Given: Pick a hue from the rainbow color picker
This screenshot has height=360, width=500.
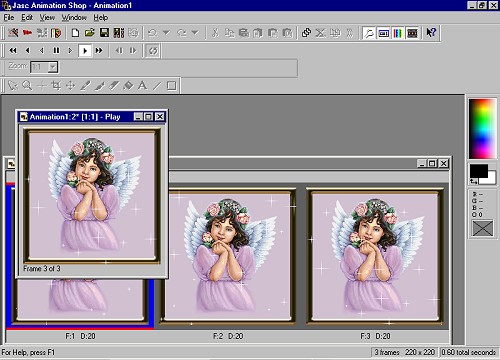Looking at the screenshot, I should (x=482, y=128).
